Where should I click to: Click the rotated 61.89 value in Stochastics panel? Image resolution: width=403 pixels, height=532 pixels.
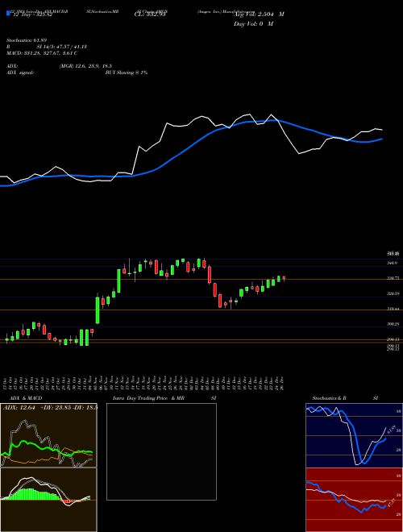391,429
